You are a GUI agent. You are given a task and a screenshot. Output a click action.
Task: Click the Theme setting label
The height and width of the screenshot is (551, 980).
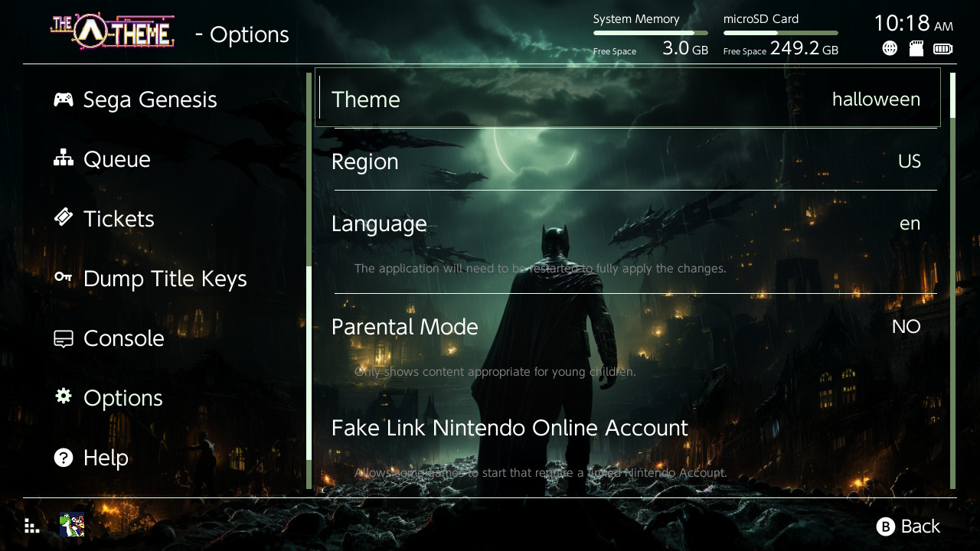tap(366, 99)
